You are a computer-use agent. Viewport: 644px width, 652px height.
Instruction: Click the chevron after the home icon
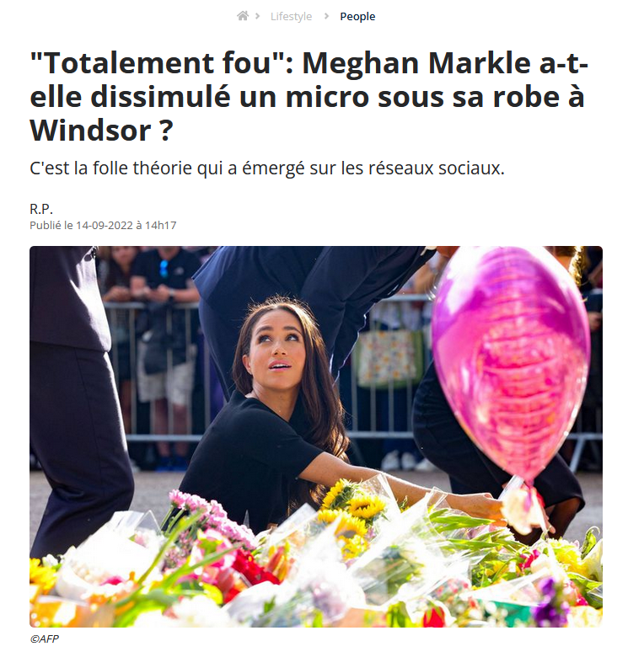click(258, 16)
